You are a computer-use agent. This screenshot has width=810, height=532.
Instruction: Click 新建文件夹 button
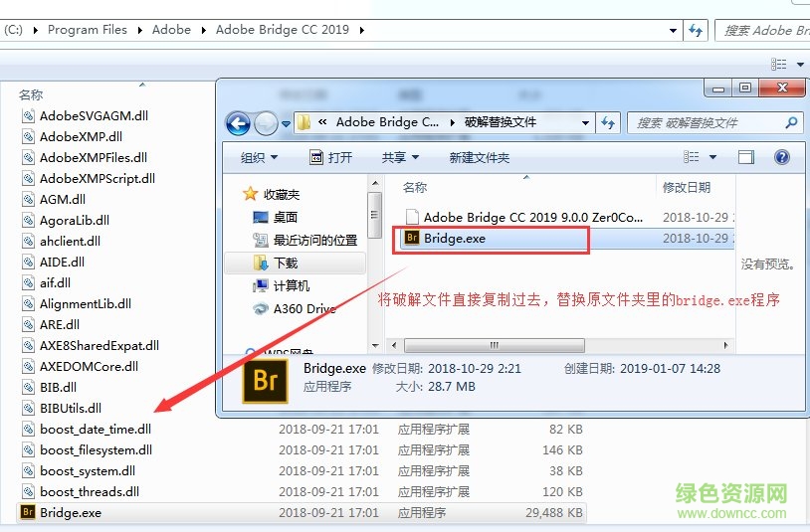tap(479, 157)
